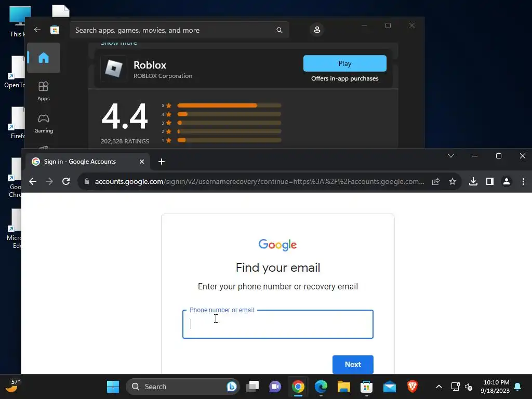Reload the Google Accounts page
This screenshot has height=399, width=532.
click(66, 181)
